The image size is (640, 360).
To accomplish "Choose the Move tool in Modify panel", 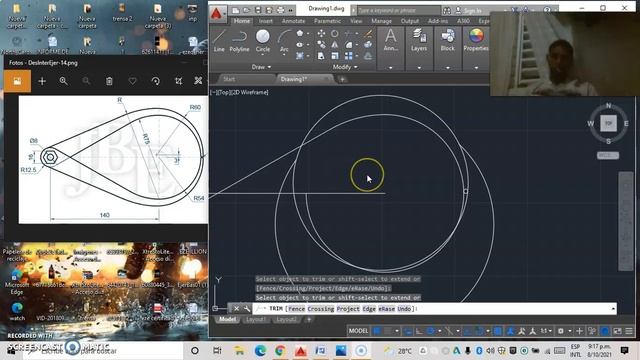I will point(321,33).
